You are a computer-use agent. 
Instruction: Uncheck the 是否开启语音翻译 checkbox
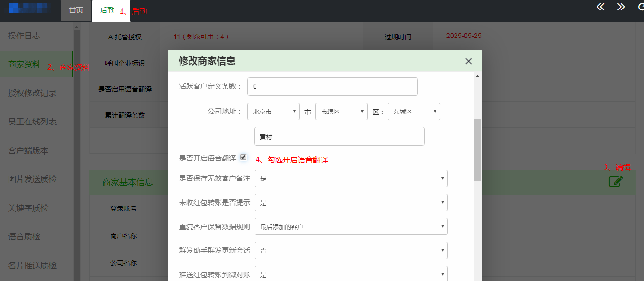click(x=244, y=157)
